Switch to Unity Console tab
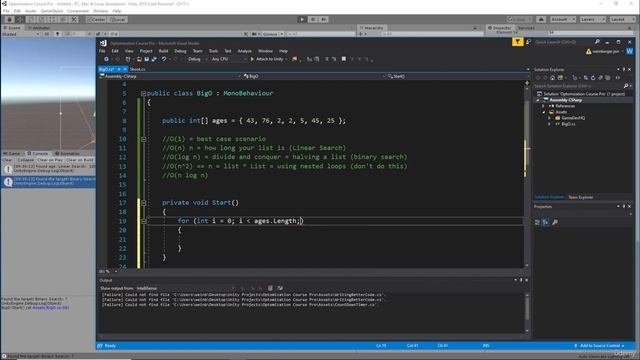Viewport: 640px width, 360px height. 37,153
